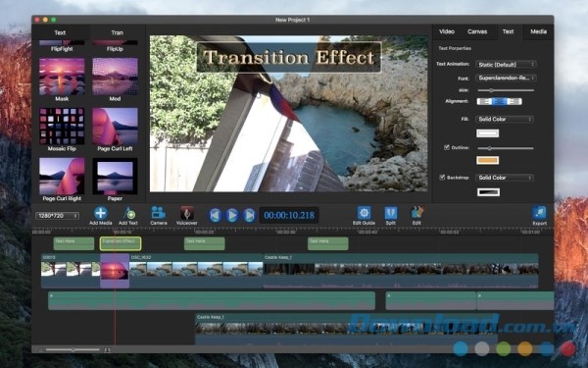Click the Edit icon in toolbar
The height and width of the screenshot is (368, 588).
point(417,213)
